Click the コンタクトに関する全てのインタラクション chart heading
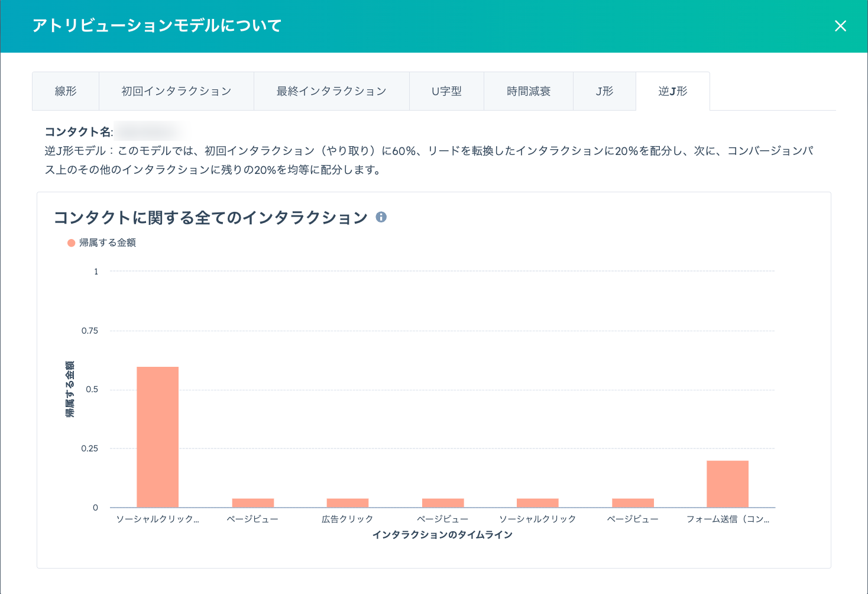 211,218
